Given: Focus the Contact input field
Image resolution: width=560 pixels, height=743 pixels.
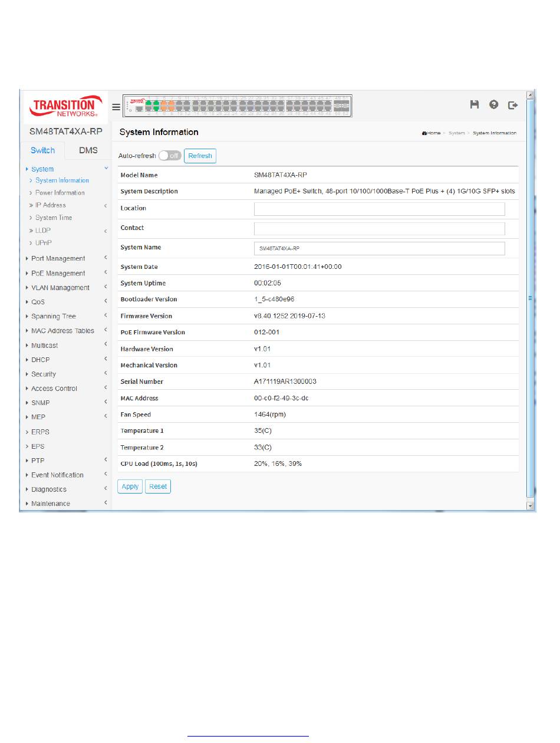Looking at the screenshot, I should [380, 229].
